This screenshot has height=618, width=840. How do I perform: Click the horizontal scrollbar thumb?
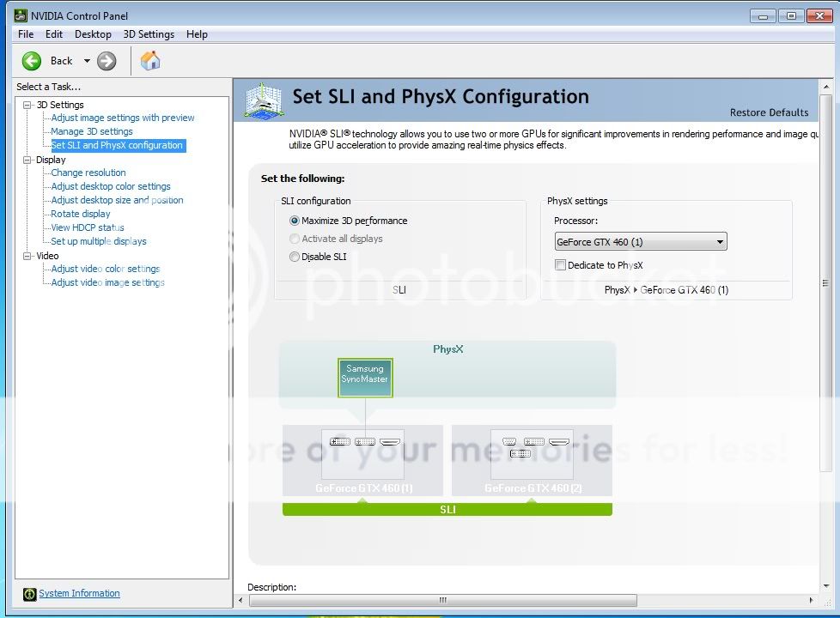click(443, 600)
